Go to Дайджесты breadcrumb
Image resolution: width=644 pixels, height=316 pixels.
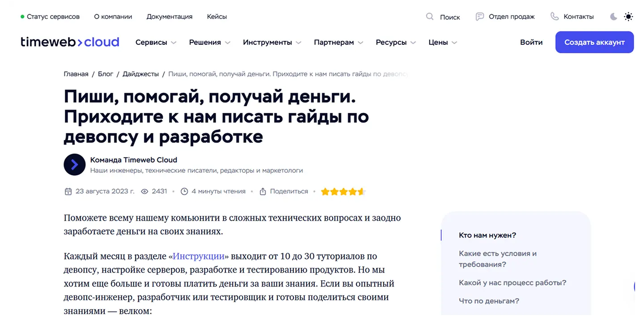coord(141,74)
